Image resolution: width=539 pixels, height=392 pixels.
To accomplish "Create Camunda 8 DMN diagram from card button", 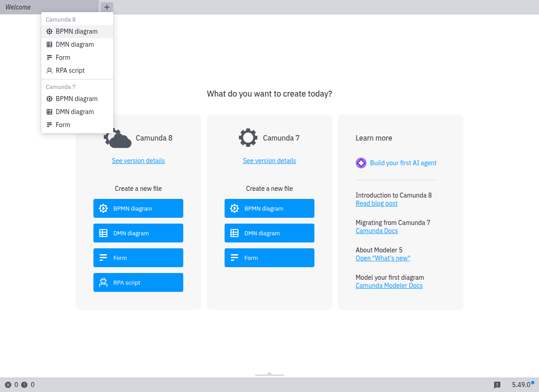I will click(138, 233).
